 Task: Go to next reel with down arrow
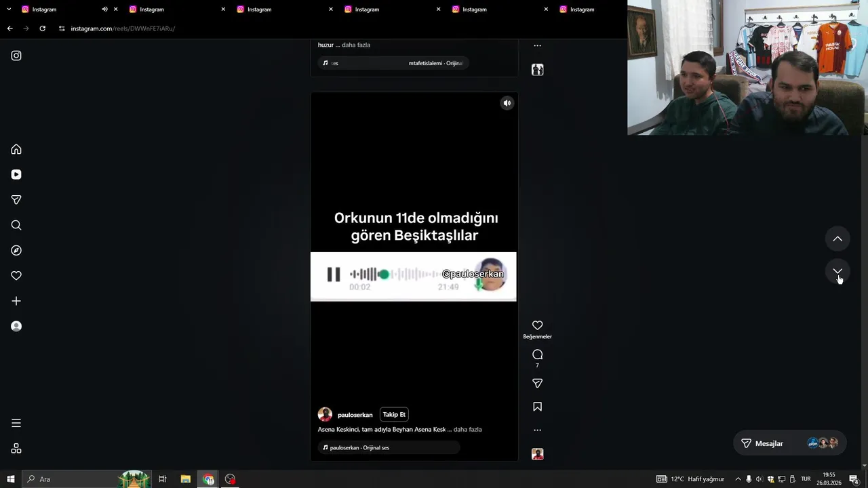click(837, 271)
